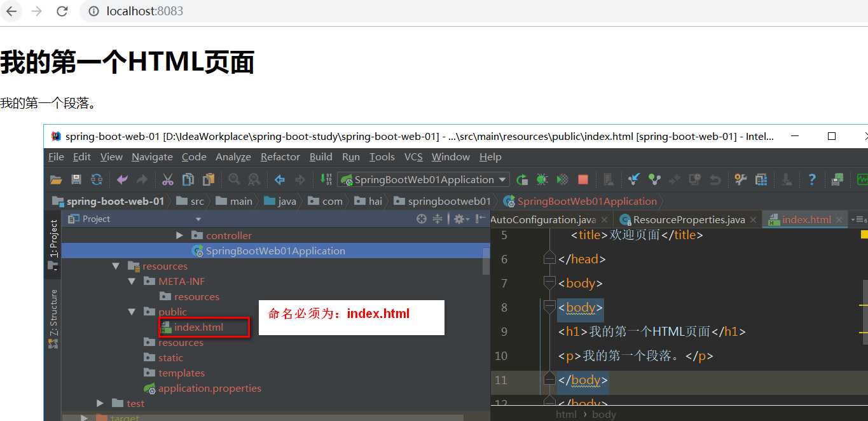Image resolution: width=868 pixels, height=421 pixels.
Task: Click the Open folder toolbar icon
Action: click(x=56, y=180)
